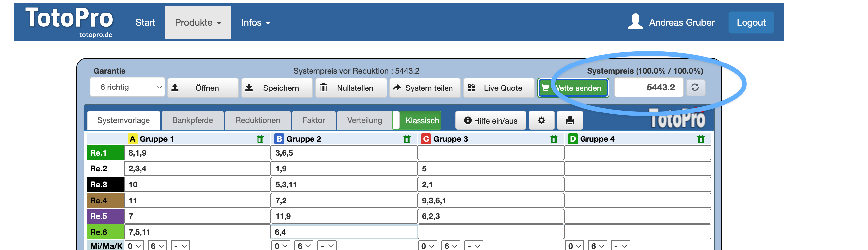The width and height of the screenshot is (868, 250).
Task: Toggle Hilfe ein/aus
Action: (x=491, y=120)
